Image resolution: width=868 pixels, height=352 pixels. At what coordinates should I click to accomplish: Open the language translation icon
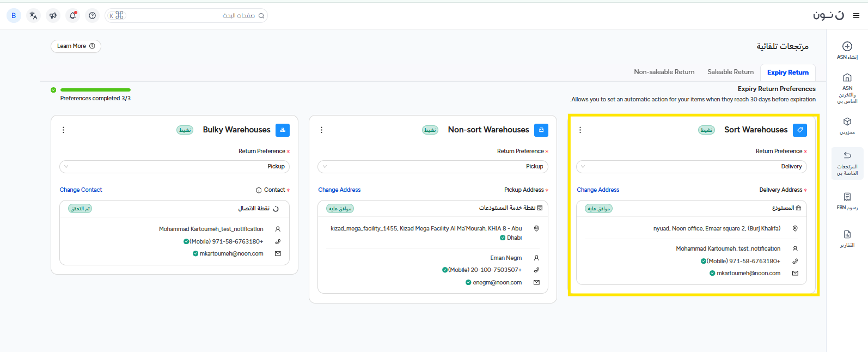click(33, 16)
